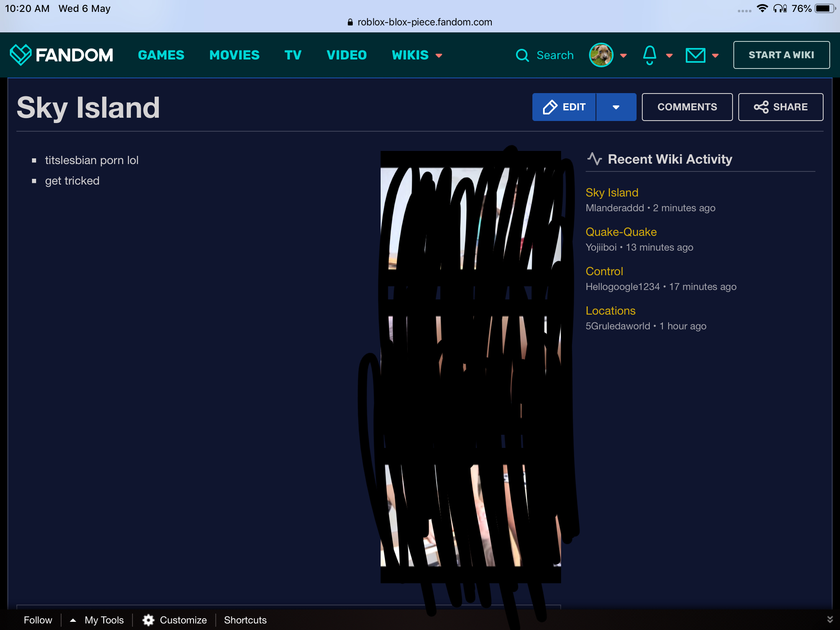Open the user avatar profile picture
840x630 pixels.
pos(601,55)
